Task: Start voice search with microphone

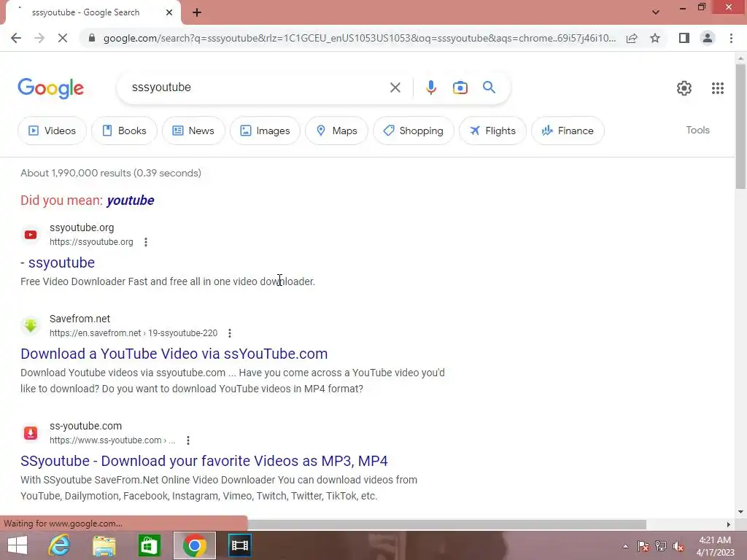Action: click(430, 87)
